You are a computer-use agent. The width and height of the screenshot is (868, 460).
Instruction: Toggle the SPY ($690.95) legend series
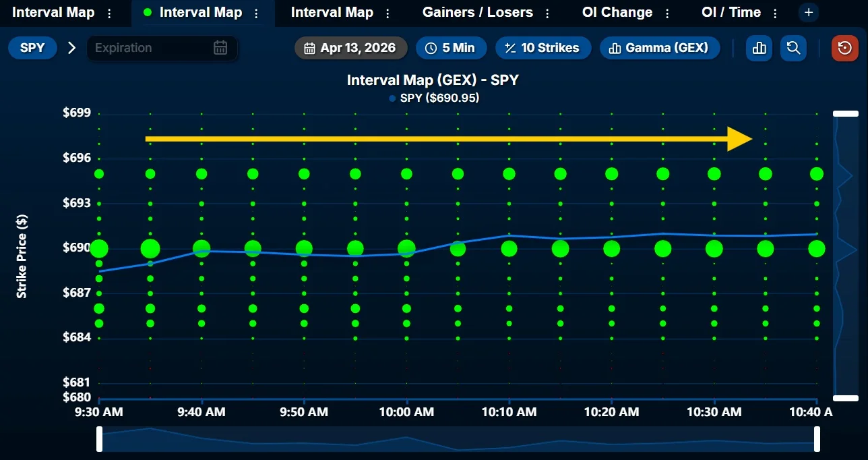[434, 98]
